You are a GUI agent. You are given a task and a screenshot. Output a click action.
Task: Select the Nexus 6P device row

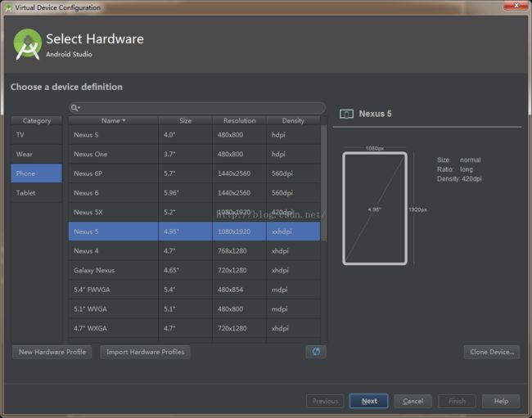(194, 173)
